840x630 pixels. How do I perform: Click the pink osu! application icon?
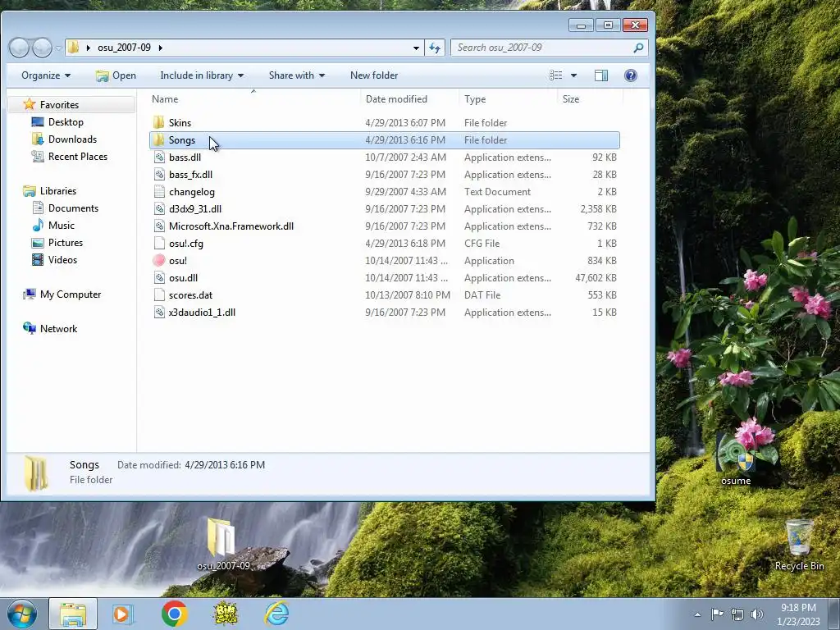159,260
